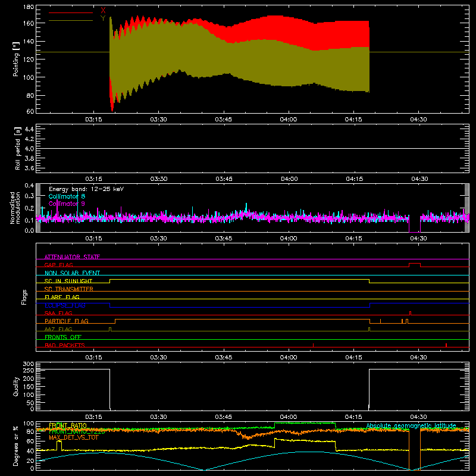The height and width of the screenshot is (476, 476).
Task: Click the BAD_PACKETS flag label
Action: 65,345
